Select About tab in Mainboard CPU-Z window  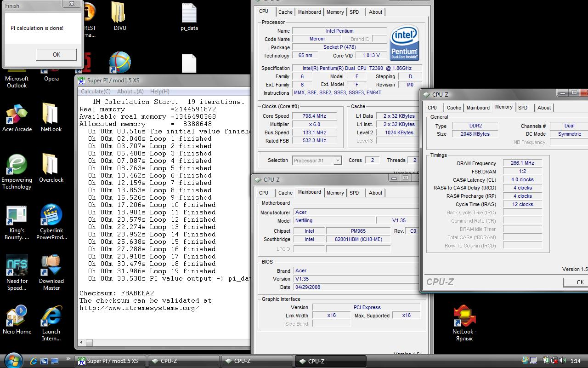(375, 193)
